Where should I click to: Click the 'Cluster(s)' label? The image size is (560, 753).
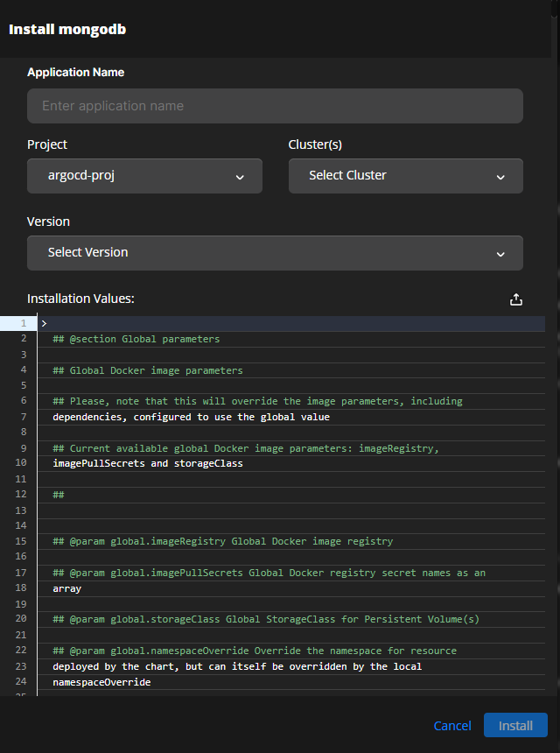point(315,144)
